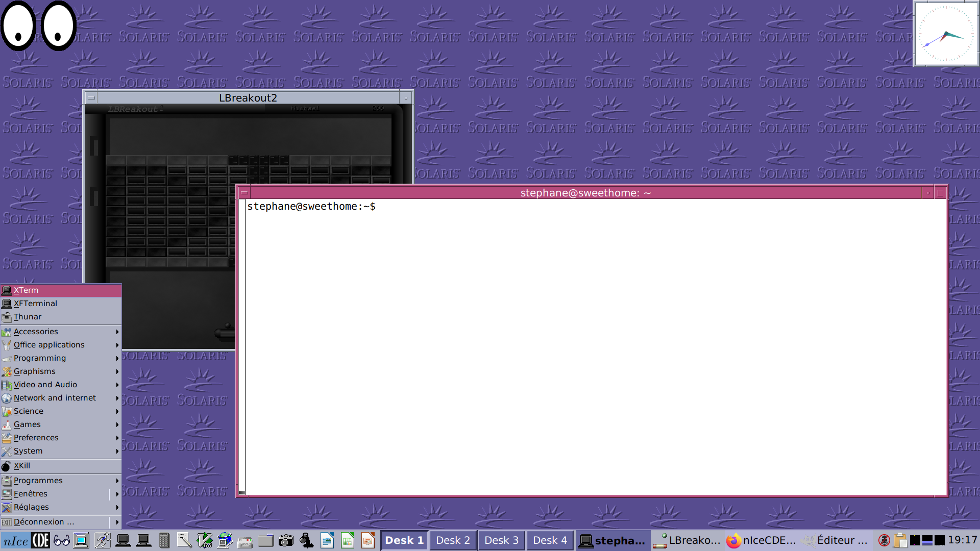Viewport: 980px width, 551px height.
Task: Activate the stepha... terminal taskbar button
Action: click(x=613, y=540)
